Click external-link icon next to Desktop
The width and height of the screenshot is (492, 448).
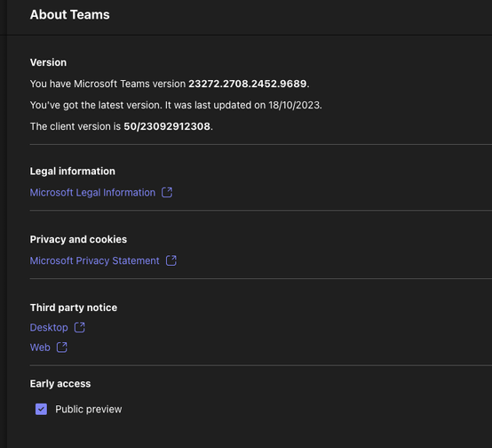[80, 327]
